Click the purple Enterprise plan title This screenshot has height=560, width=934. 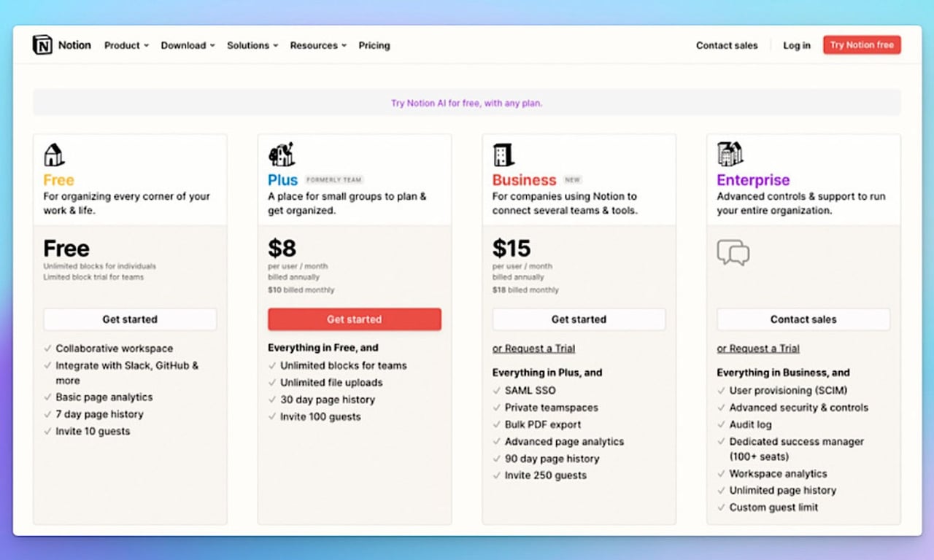coord(753,180)
